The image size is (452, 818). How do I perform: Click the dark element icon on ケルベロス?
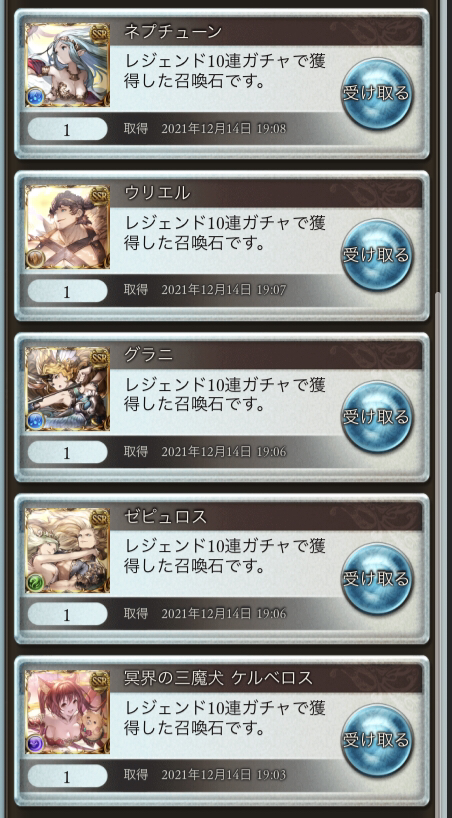pyautogui.click(x=35, y=744)
